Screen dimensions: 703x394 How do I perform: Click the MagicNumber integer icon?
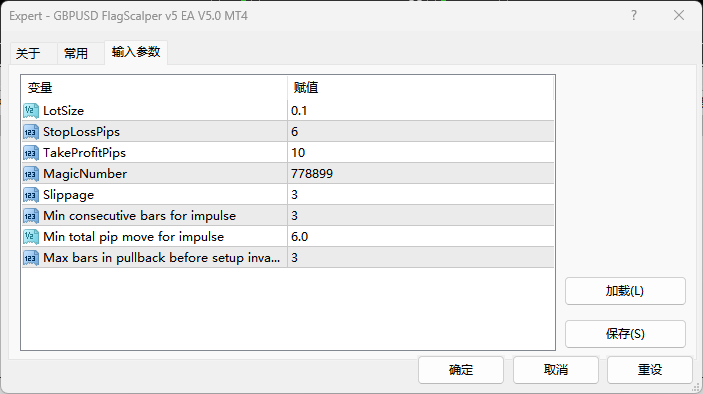[x=30, y=174]
